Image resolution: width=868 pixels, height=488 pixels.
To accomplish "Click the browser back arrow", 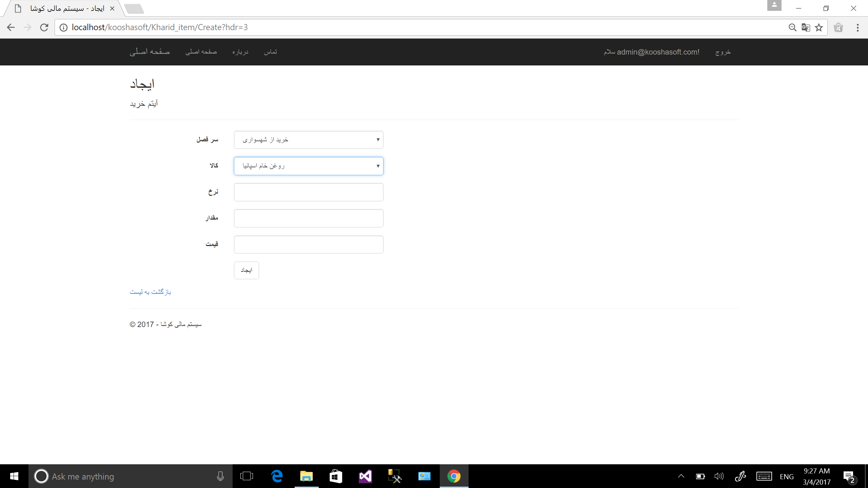I will coord(11,27).
